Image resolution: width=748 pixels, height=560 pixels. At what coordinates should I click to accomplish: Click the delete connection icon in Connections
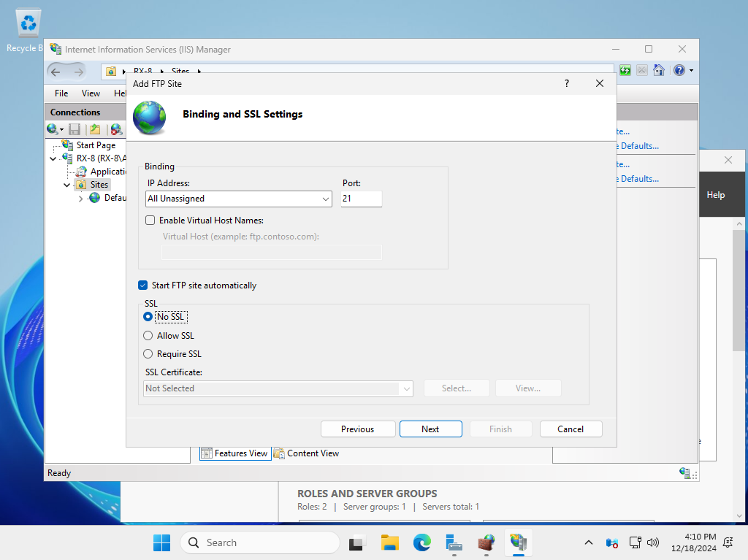tap(116, 129)
